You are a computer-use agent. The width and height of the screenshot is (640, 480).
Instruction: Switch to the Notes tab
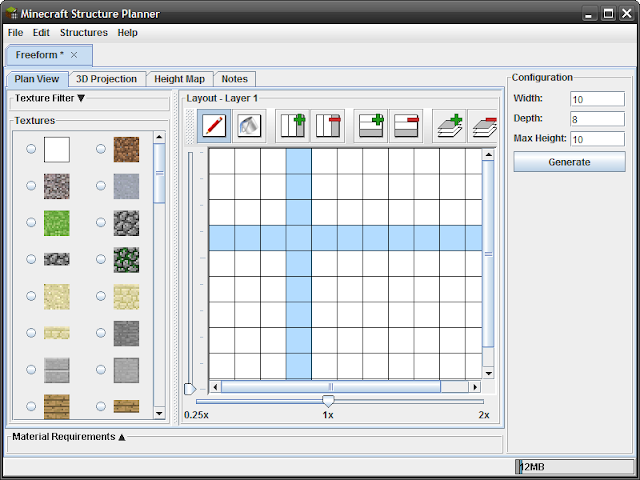click(x=235, y=79)
